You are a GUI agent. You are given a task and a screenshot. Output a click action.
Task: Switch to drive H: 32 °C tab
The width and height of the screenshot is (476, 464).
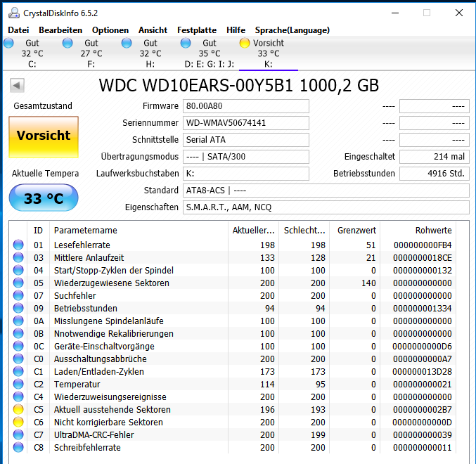(x=150, y=53)
